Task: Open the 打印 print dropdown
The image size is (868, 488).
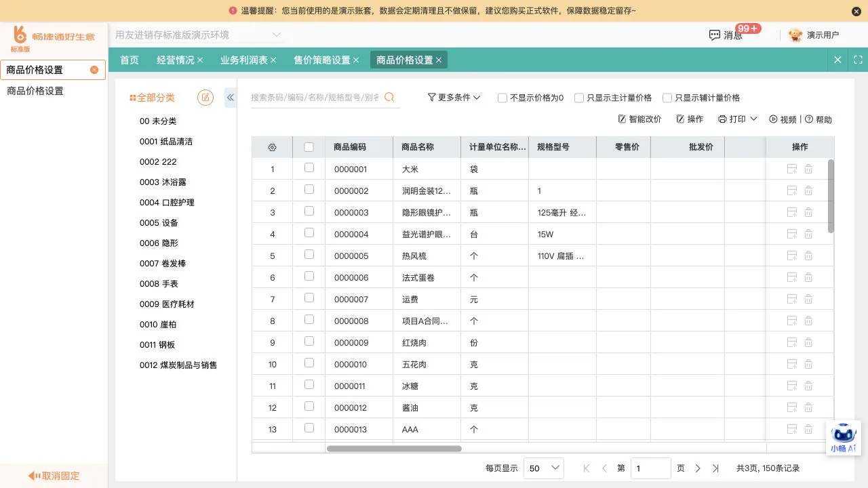Action: (x=737, y=119)
